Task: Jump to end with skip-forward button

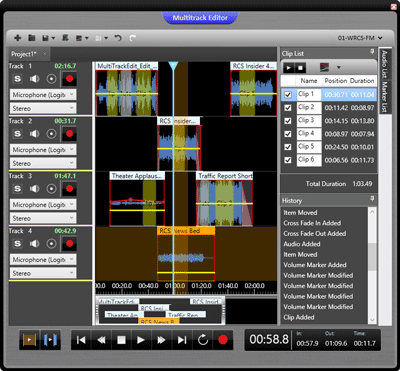Action: 182,340
